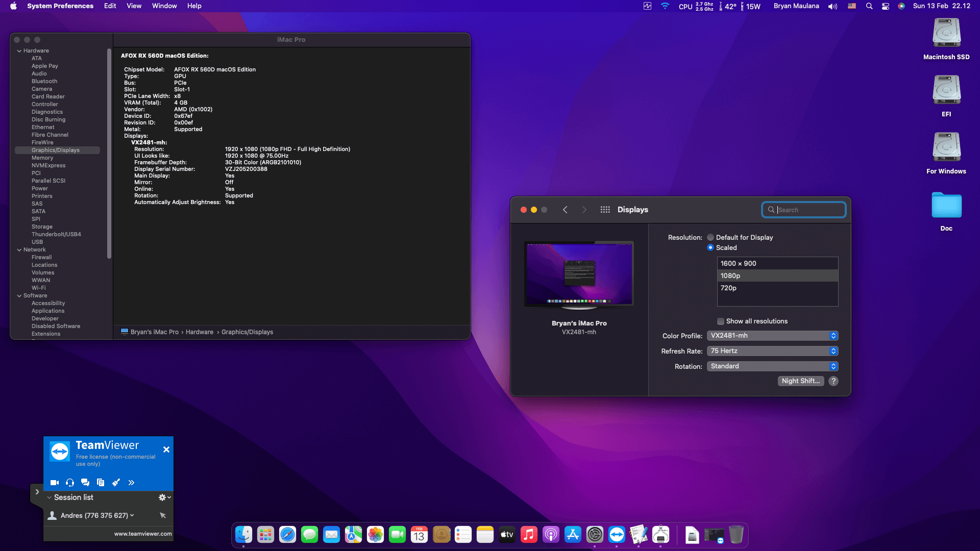Open Photos app in the Dock
980x551 pixels.
coord(375,535)
